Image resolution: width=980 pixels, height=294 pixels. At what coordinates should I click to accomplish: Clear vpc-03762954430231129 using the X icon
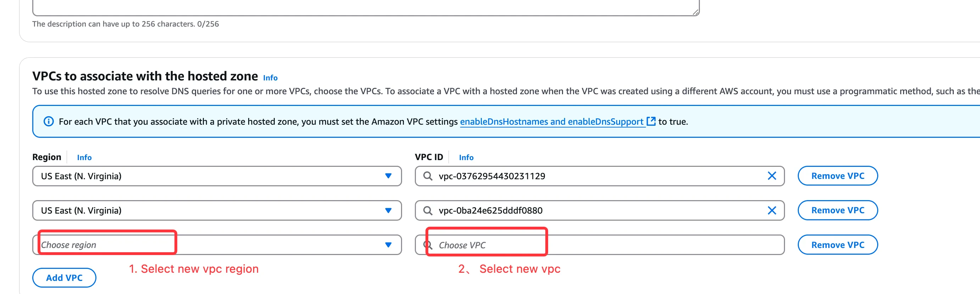(x=772, y=176)
